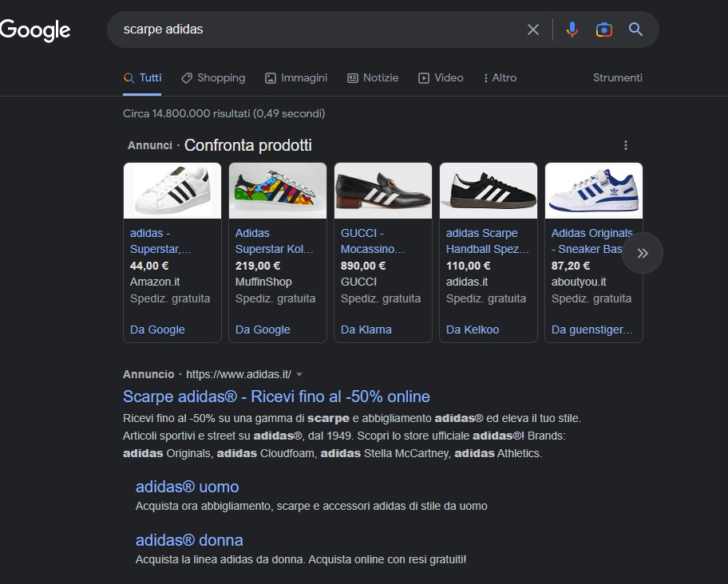Open Google Lens camera search

click(x=603, y=30)
